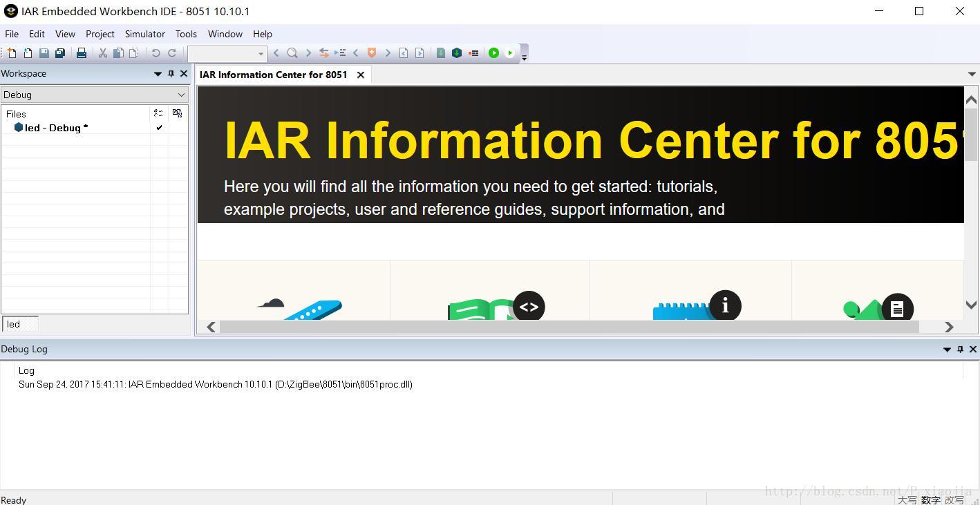Viewport: 980px width, 505px height.
Task: Click the Debug without Downloading play icon
Action: (510, 53)
